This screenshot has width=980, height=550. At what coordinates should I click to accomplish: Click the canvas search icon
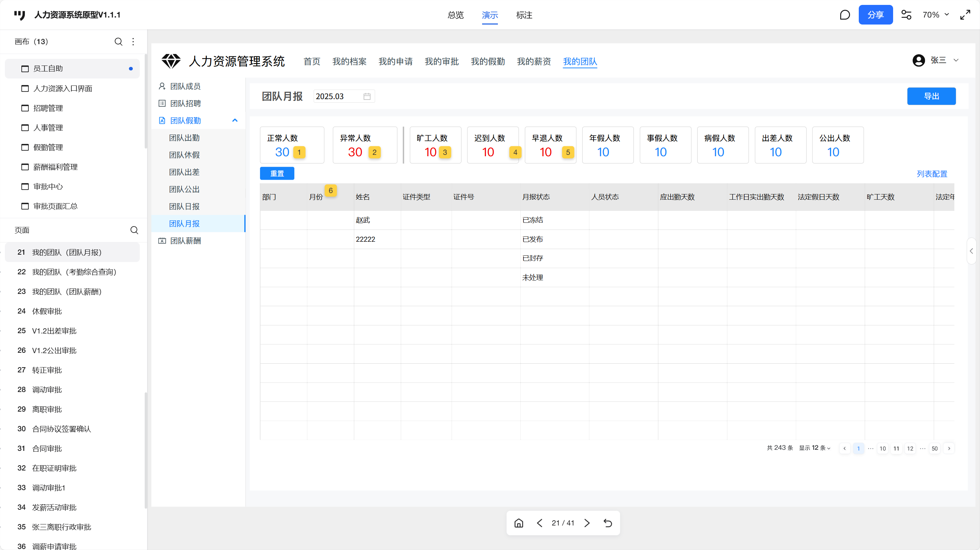[x=118, y=41]
